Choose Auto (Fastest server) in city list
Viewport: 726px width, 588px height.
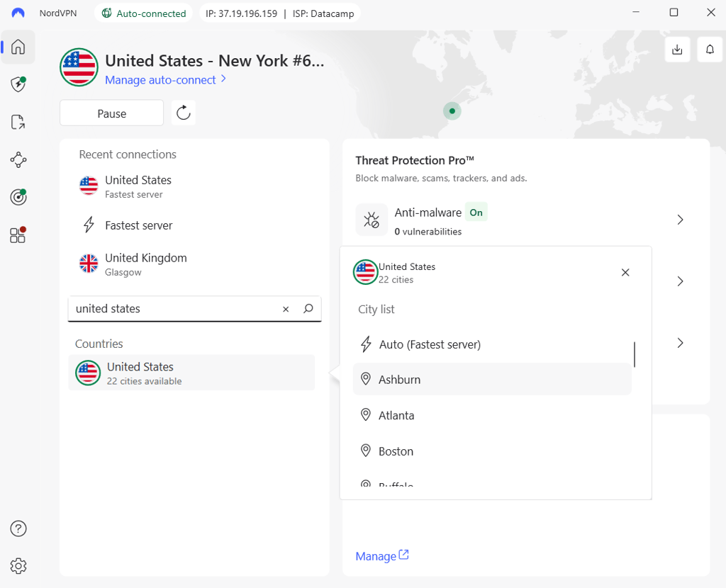492,344
